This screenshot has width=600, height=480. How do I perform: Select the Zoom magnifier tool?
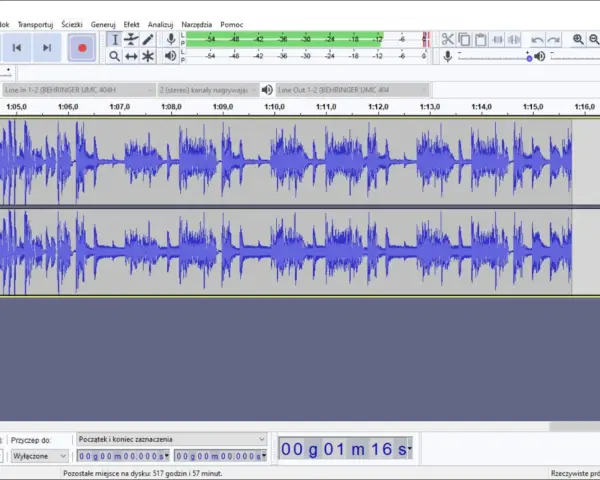[114, 56]
